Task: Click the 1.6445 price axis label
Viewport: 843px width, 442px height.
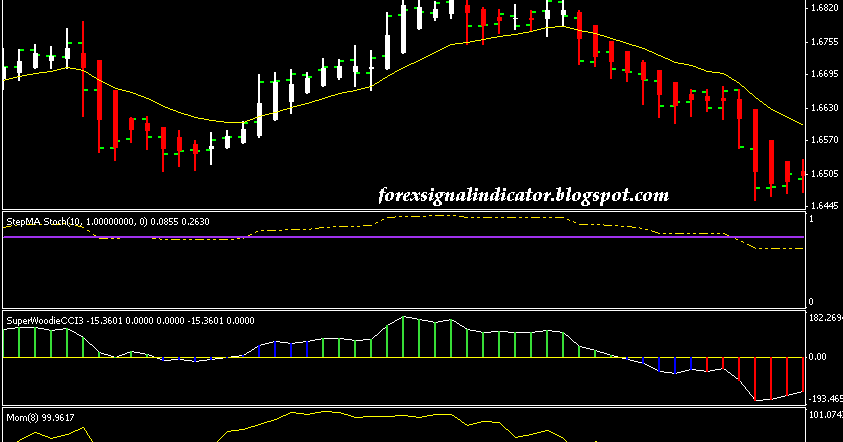Action: (x=825, y=205)
